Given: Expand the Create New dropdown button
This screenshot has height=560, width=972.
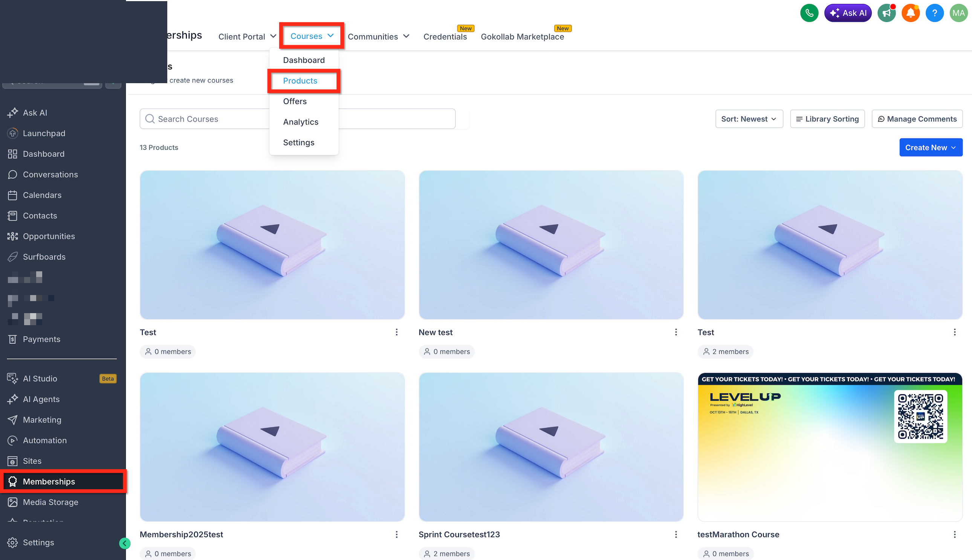Looking at the screenshot, I should point(931,147).
